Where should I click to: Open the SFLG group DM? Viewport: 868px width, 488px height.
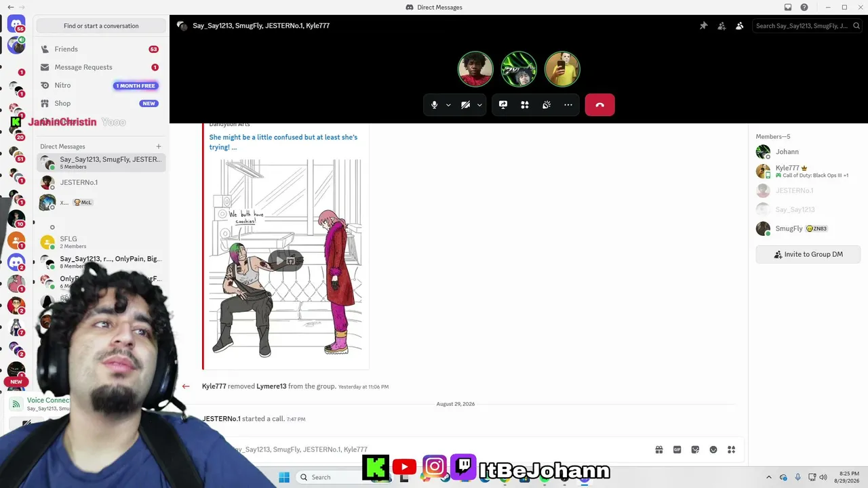(101, 242)
